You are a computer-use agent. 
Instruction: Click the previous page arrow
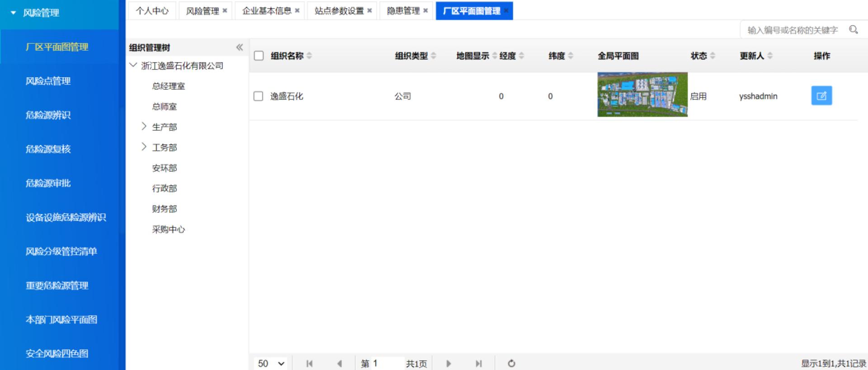339,363
